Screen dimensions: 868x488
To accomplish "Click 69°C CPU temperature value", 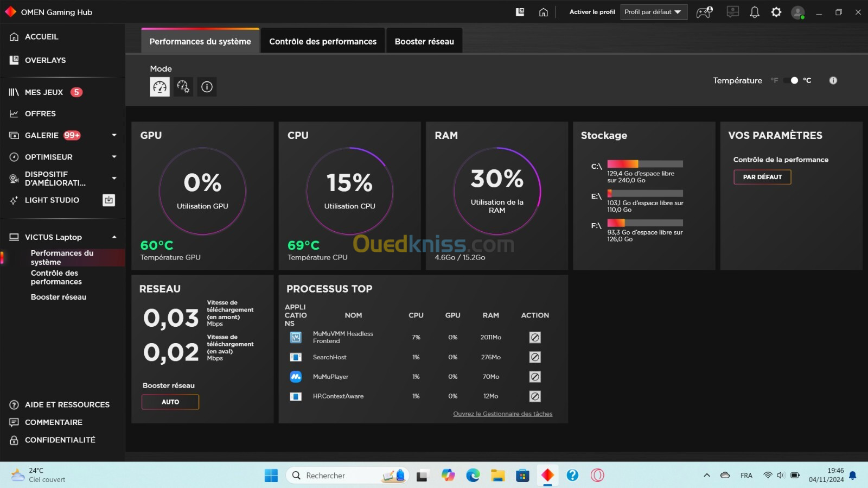I will coord(304,245).
